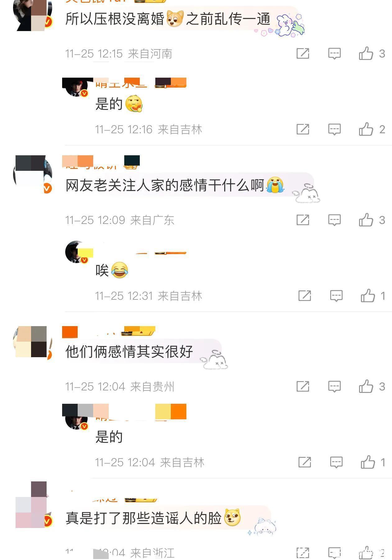Tap the comment text 所以压根没离婚之前乱传一通

168,19
